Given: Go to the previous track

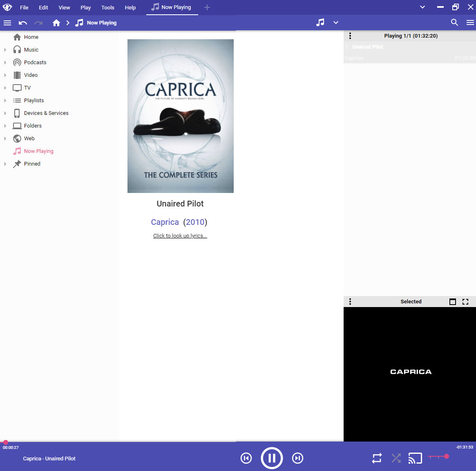Looking at the screenshot, I should point(246,458).
